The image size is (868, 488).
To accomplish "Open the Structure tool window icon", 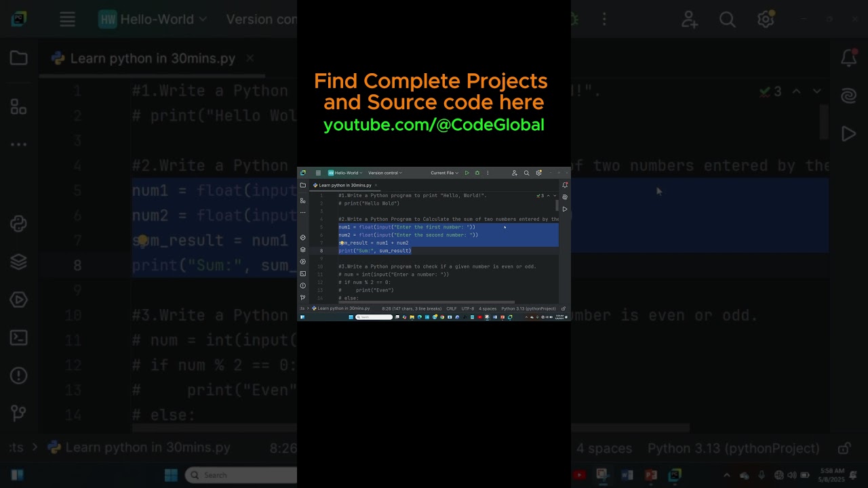I will coord(303,201).
